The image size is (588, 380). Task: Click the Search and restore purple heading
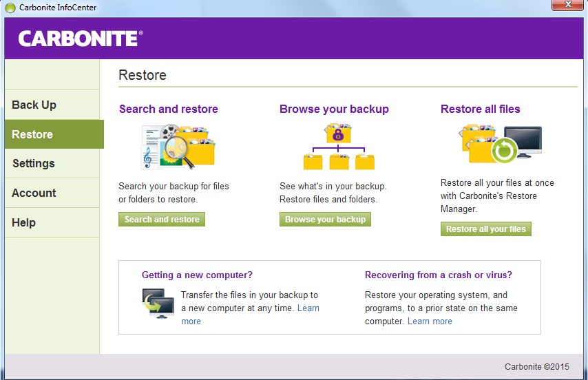coord(169,109)
